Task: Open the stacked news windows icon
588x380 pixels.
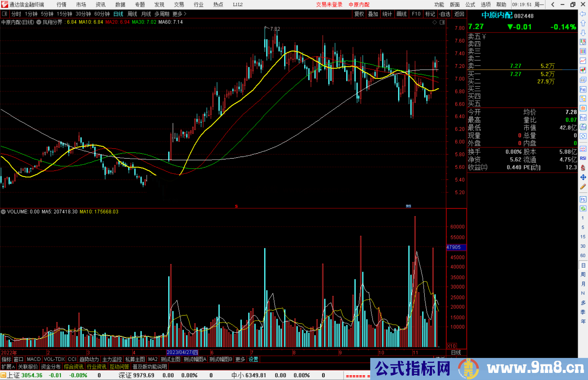Action: click(x=583, y=80)
